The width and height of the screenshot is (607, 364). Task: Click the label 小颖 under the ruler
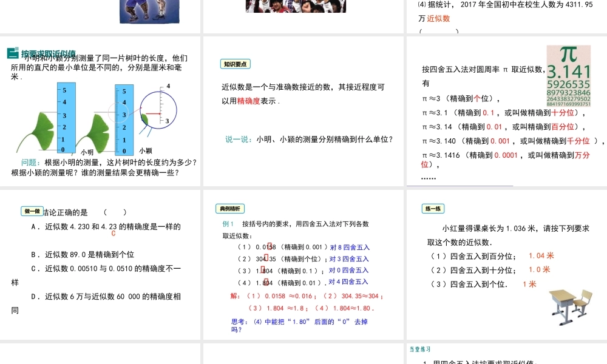[x=146, y=151]
